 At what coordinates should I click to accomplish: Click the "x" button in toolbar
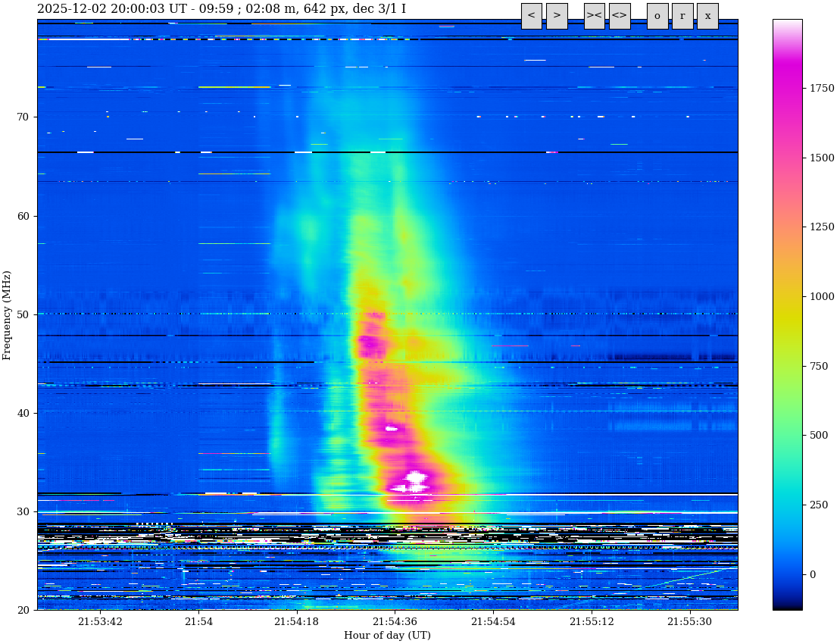click(x=707, y=16)
